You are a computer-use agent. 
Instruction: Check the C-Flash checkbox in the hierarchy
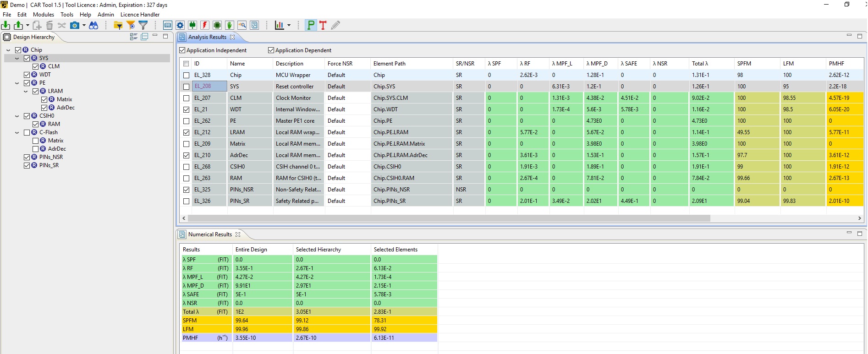click(27, 132)
